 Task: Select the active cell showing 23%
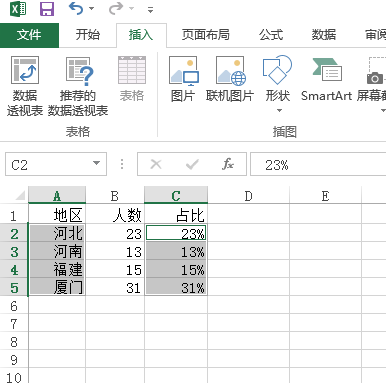pos(176,233)
